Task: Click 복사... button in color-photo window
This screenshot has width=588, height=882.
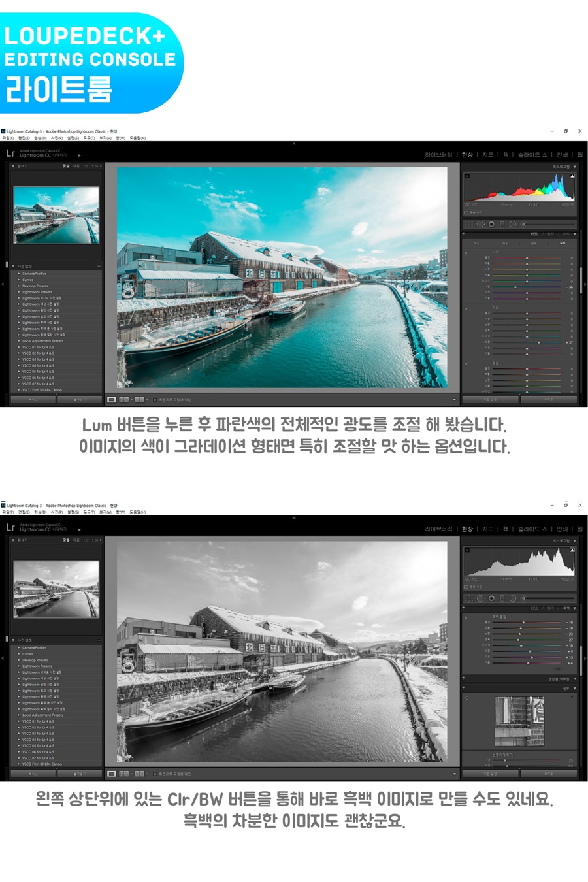Action: pyautogui.click(x=33, y=399)
